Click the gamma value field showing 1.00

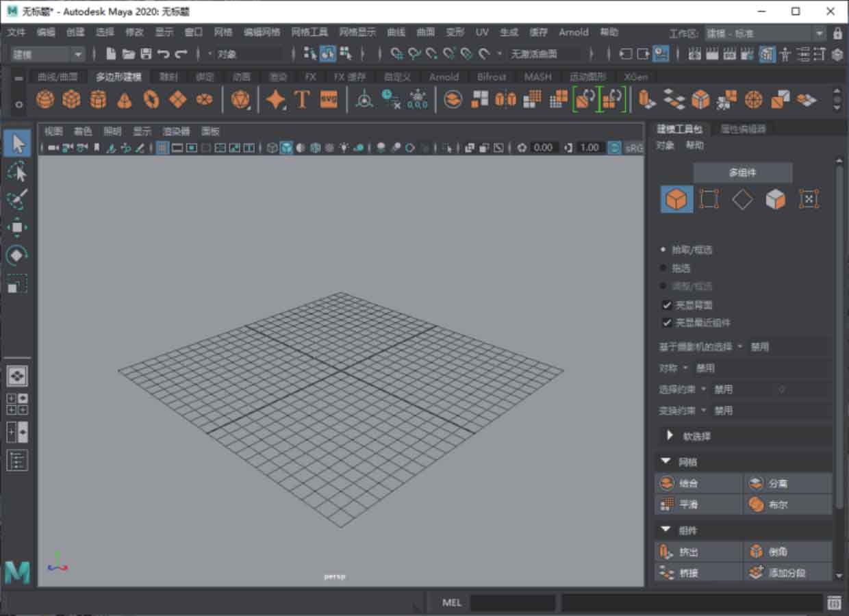coord(589,147)
